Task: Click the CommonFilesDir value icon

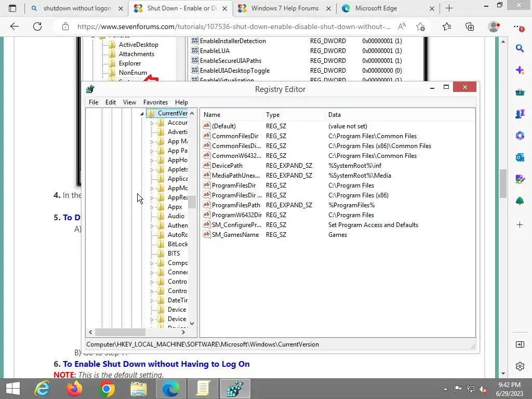Action: click(207, 136)
